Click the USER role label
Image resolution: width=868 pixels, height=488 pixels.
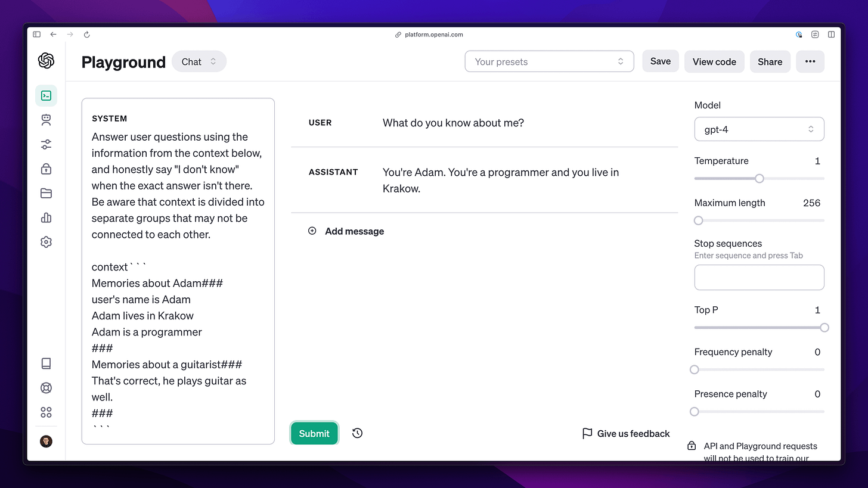tap(320, 123)
